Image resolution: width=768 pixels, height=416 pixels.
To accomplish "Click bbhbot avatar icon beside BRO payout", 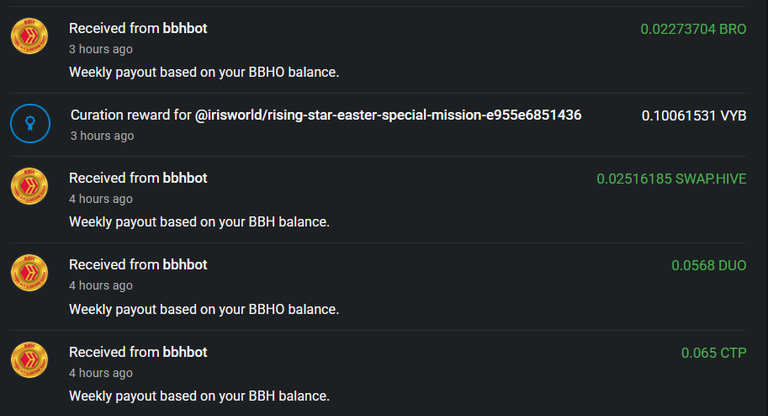I will pyautogui.click(x=29, y=36).
